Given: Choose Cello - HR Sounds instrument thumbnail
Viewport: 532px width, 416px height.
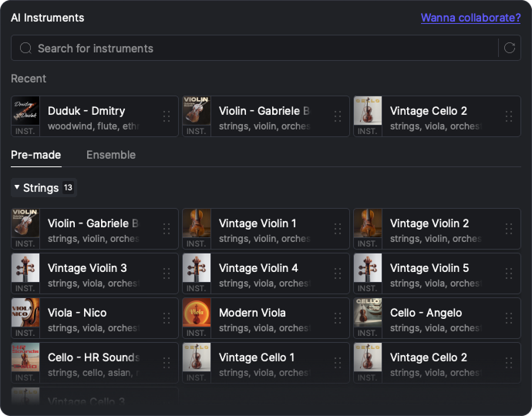Looking at the screenshot, I should click(x=25, y=358).
